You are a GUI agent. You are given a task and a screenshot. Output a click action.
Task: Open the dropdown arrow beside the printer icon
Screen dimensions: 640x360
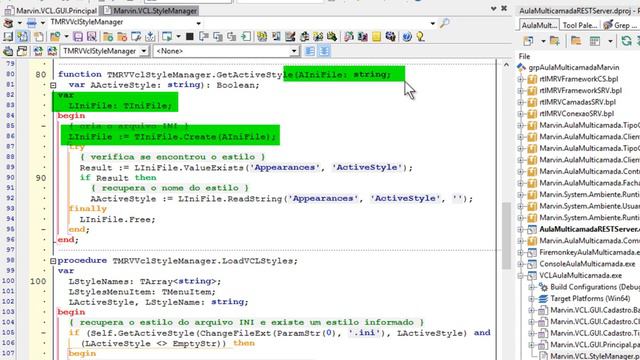pos(42,23)
